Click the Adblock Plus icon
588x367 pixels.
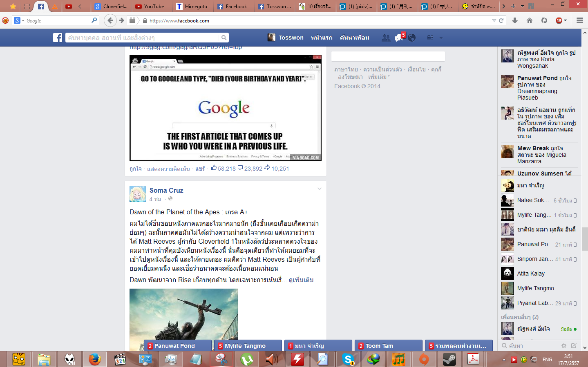click(559, 20)
